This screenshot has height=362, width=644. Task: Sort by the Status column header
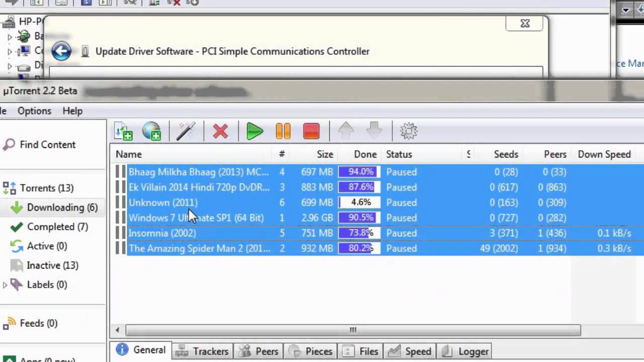(399, 154)
